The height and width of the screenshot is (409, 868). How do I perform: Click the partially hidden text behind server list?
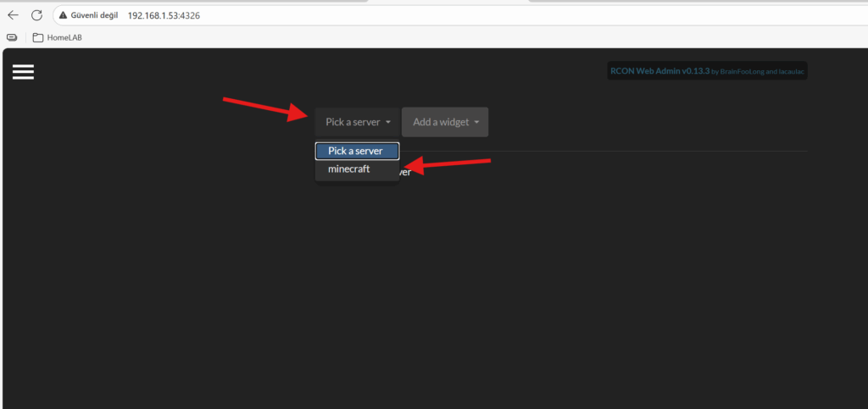[x=405, y=172]
